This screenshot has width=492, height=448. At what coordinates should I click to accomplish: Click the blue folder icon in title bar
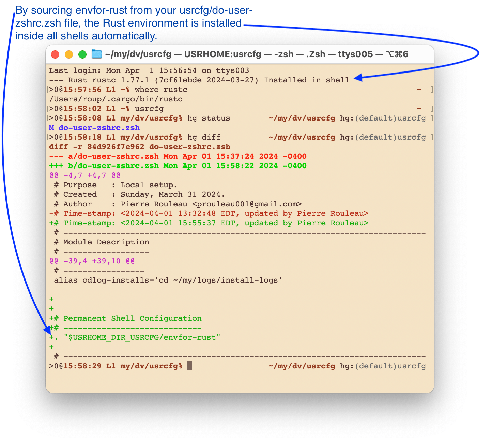click(97, 54)
